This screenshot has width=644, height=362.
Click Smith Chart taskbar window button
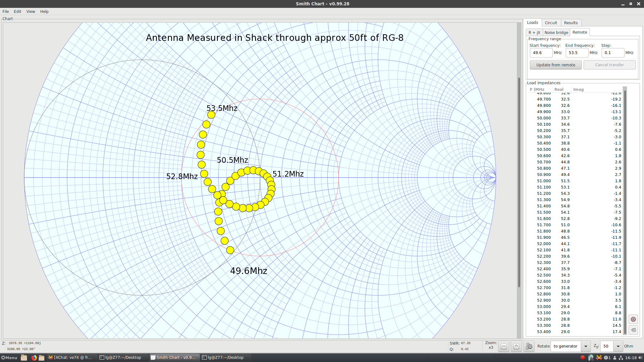(x=175, y=358)
